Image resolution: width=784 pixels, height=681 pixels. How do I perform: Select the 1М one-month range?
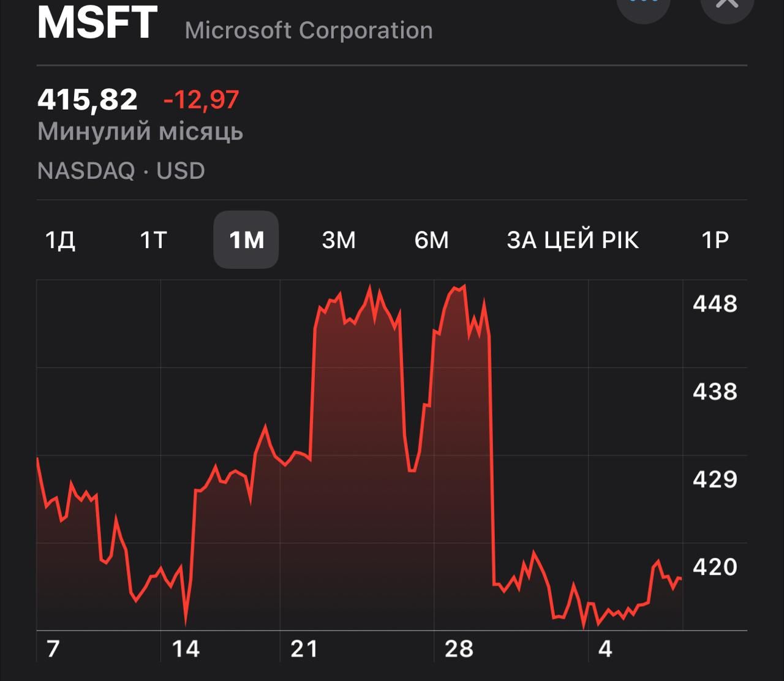[x=246, y=240]
